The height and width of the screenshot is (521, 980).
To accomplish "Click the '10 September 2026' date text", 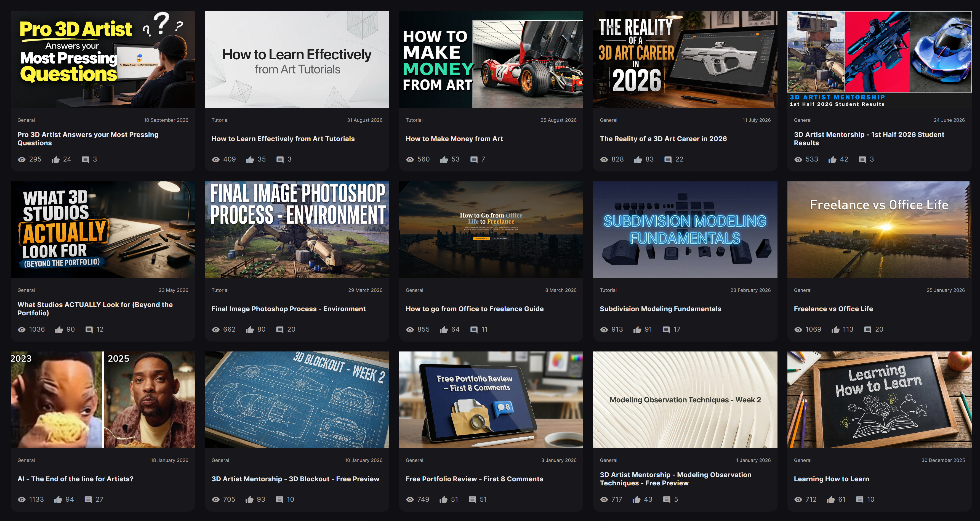I will coord(166,120).
